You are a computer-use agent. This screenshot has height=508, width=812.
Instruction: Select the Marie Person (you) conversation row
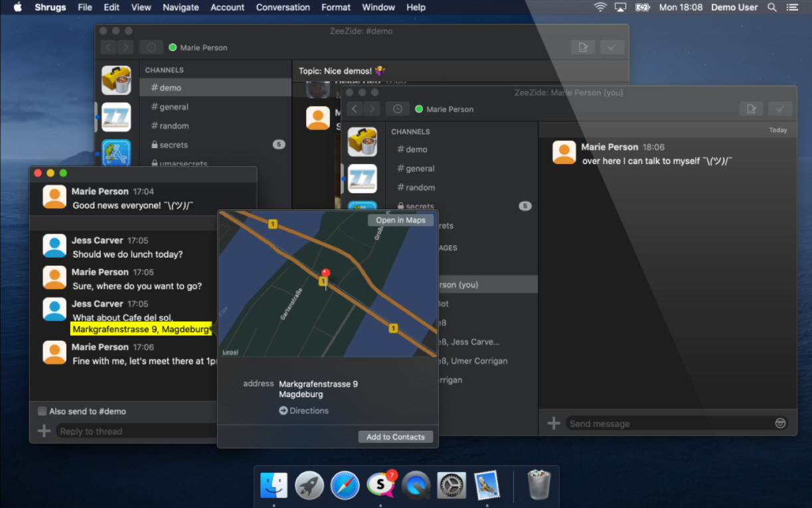pos(487,284)
